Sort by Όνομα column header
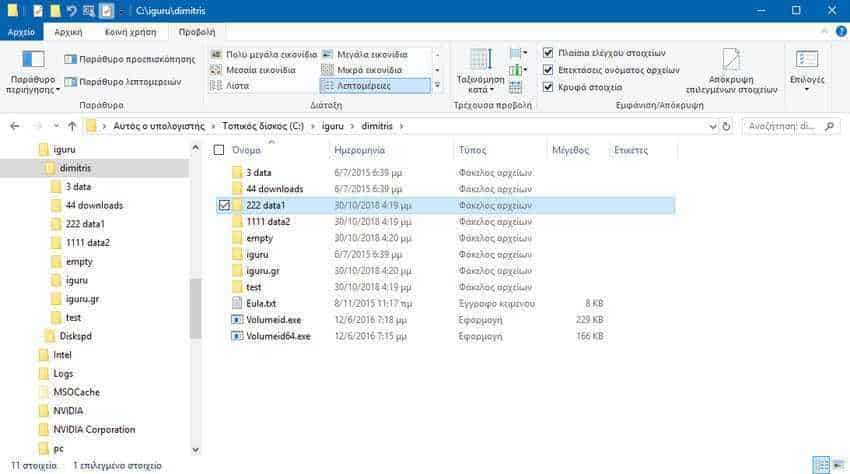 (x=246, y=150)
